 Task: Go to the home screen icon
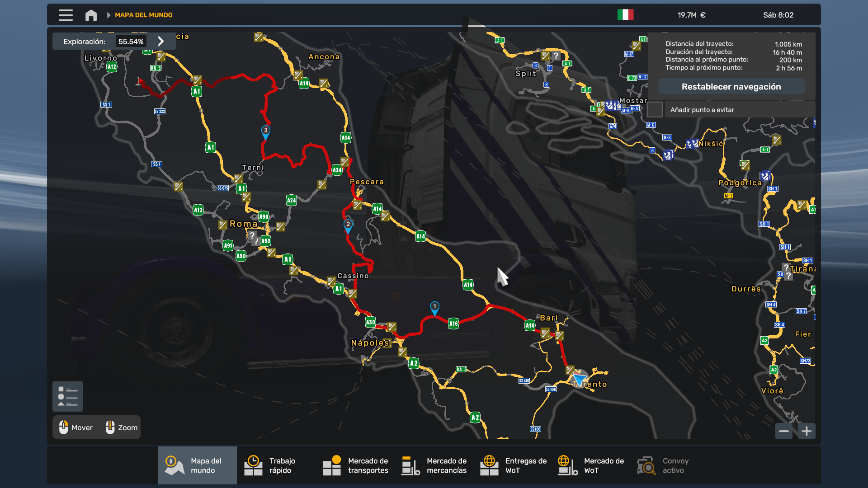click(x=91, y=15)
